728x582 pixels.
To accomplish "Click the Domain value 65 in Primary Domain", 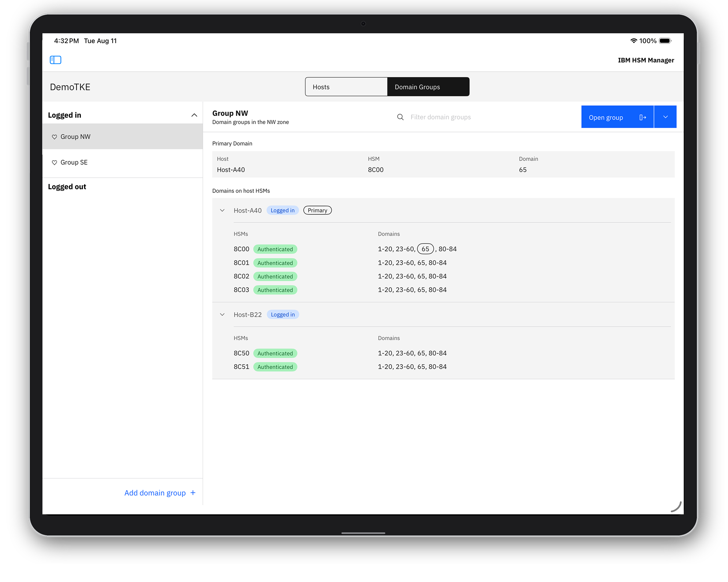I will [523, 170].
